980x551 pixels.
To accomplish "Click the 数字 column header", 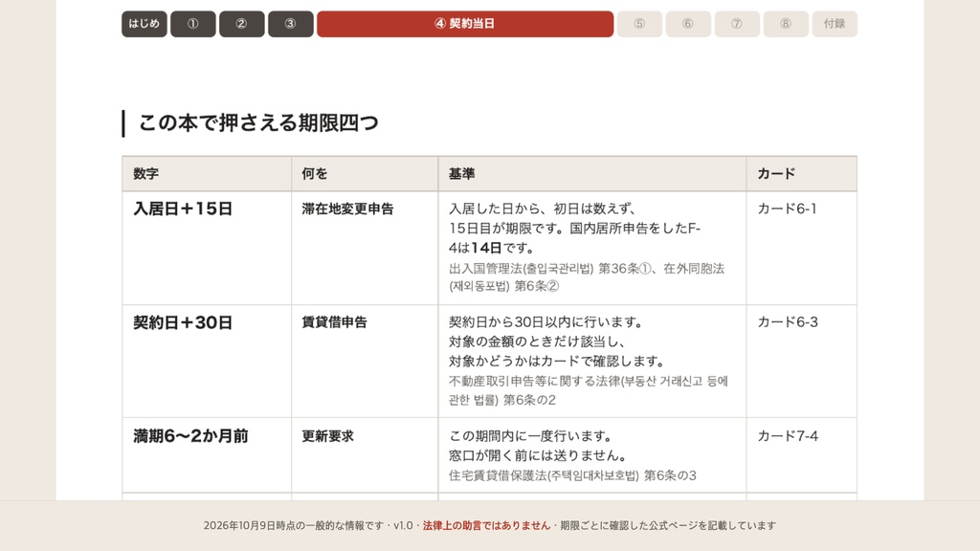I will click(x=207, y=174).
